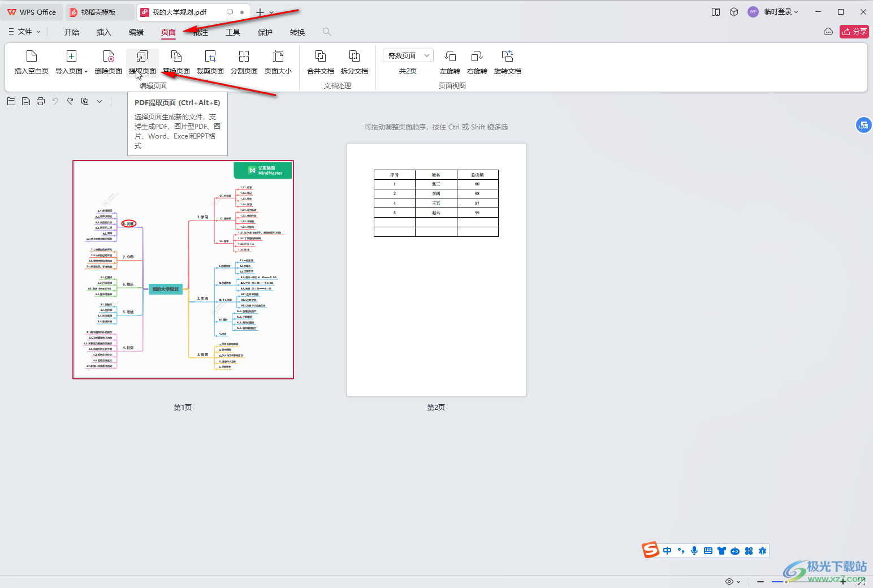Toggle Sogou voice input microphone

(694, 551)
